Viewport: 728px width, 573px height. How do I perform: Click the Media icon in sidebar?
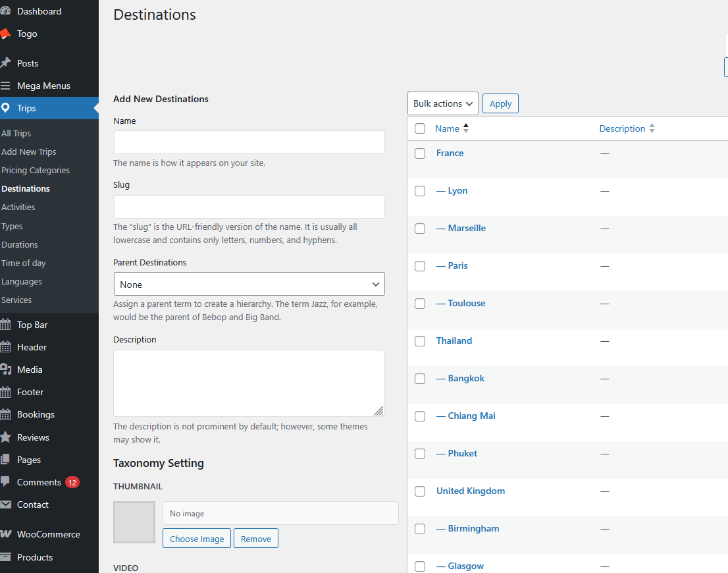pyautogui.click(x=5, y=369)
